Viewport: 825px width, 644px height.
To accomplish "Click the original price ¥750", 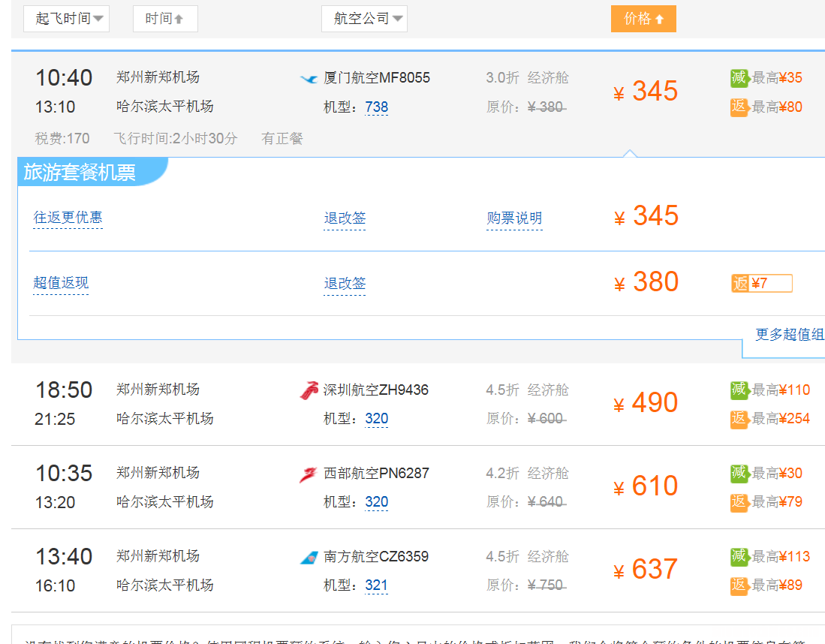I will coord(546,585).
